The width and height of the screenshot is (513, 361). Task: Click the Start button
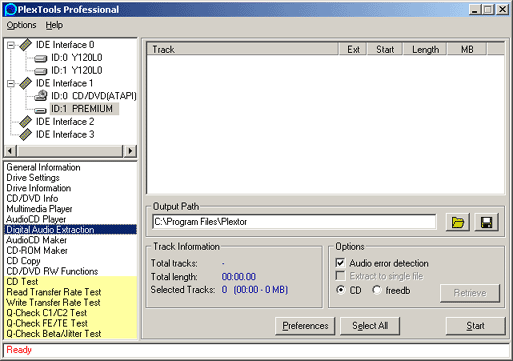click(475, 326)
